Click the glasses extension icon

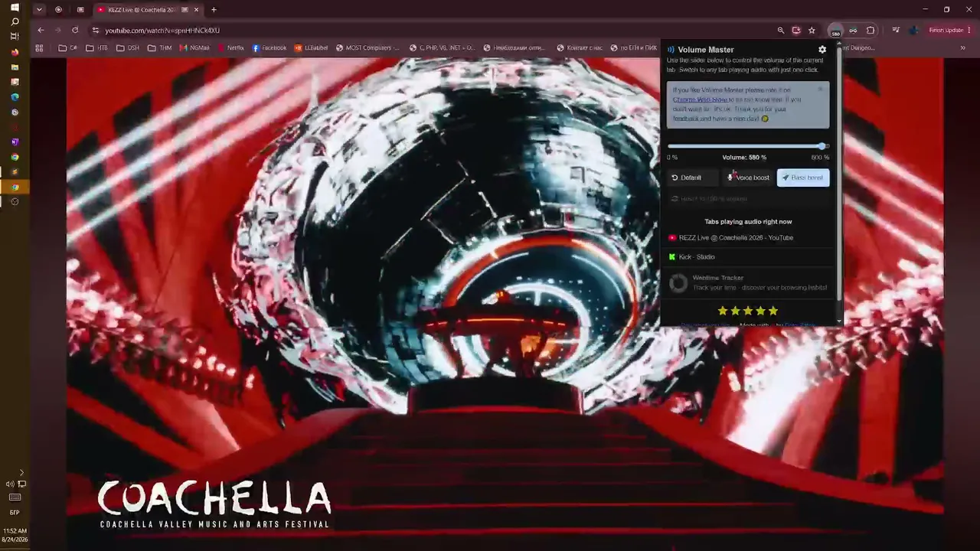tap(853, 31)
